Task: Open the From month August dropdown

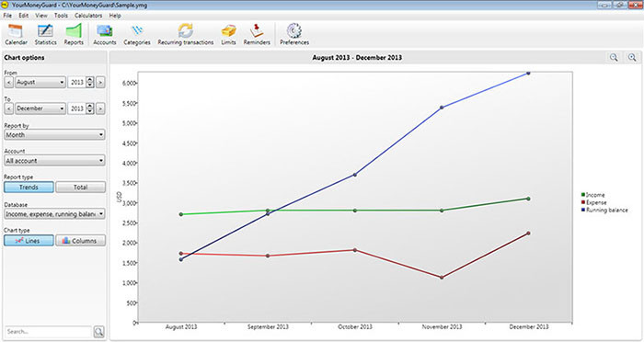Action: click(40, 82)
